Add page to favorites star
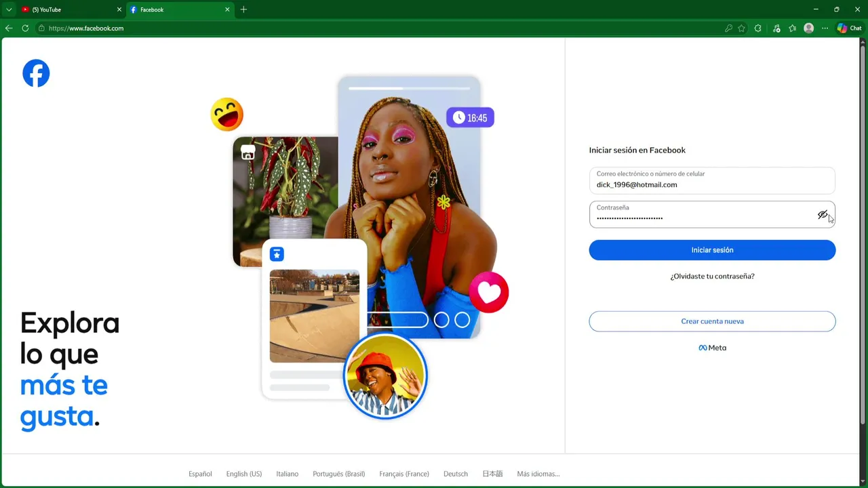The height and width of the screenshot is (488, 868). (741, 28)
